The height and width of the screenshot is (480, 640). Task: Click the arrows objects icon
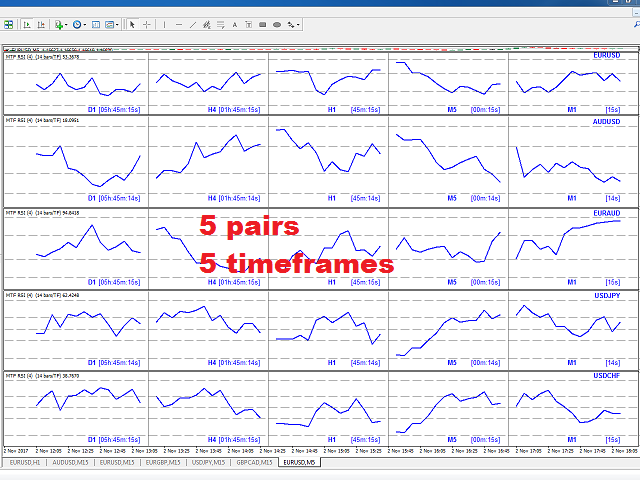click(291, 25)
